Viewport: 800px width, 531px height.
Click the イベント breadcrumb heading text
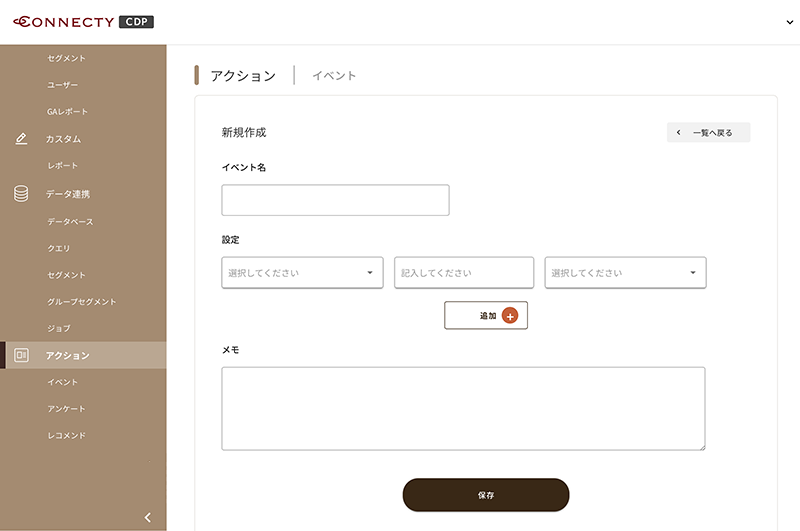(334, 75)
